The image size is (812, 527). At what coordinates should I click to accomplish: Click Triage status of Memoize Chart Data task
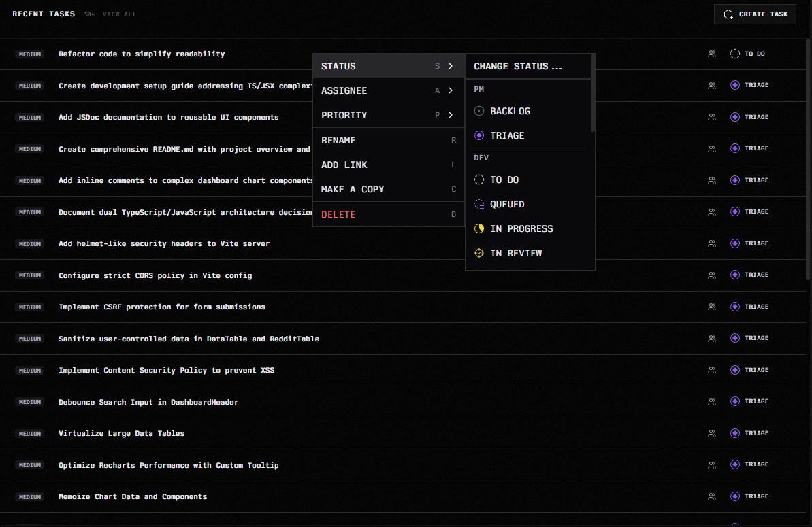point(749,496)
